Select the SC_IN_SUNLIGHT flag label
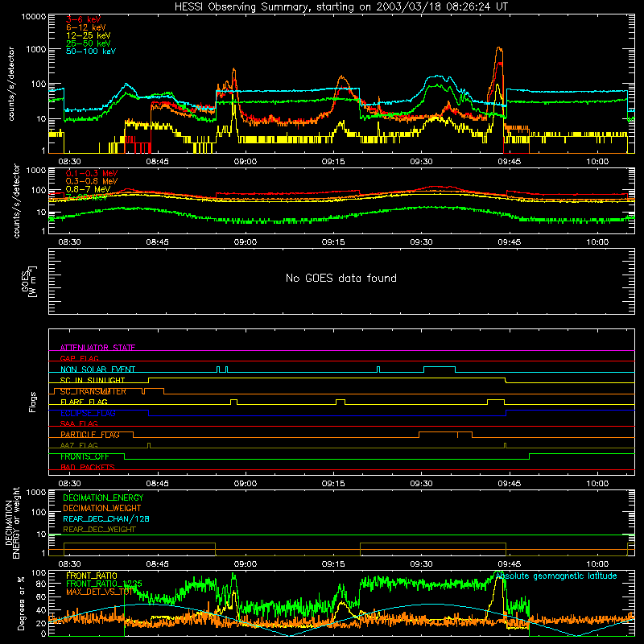 [x=93, y=380]
